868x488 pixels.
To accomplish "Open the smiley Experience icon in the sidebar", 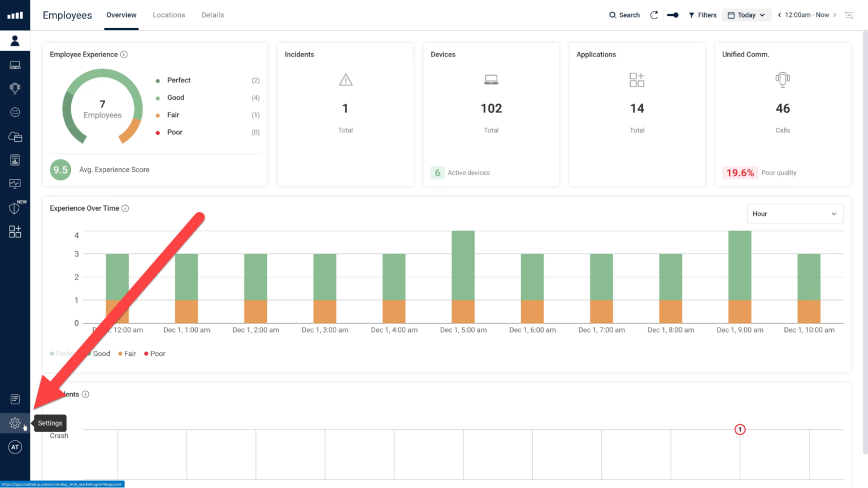I will 15,112.
